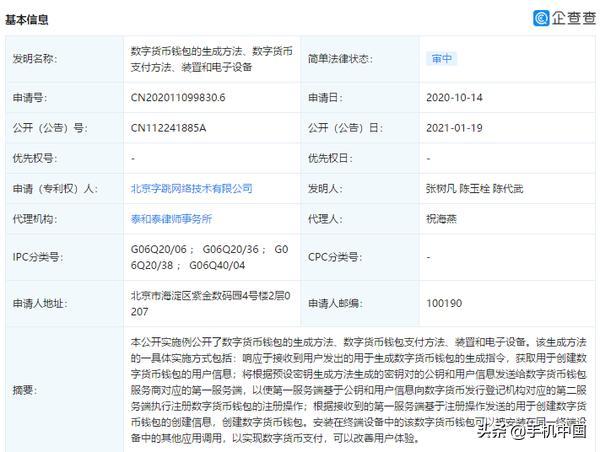Click the 基本信息 section heading
The image size is (600, 452).
point(27,20)
